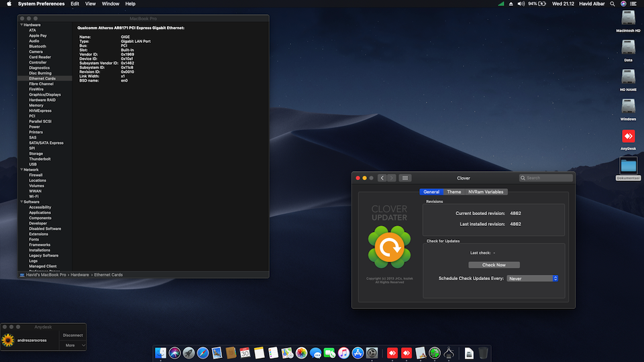Viewport: 644px width, 362px height.
Task: Open the AnyDesk desktop icon
Action: point(628,137)
